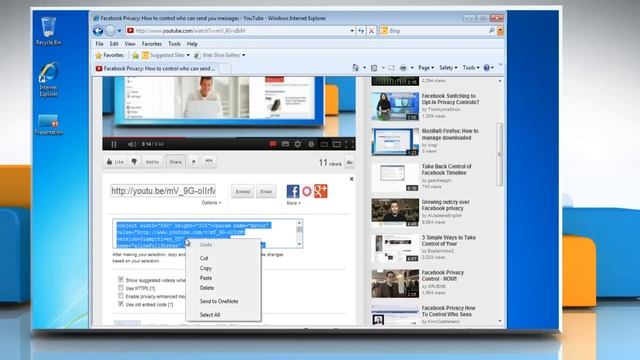Image resolution: width=640 pixels, height=360 pixels.
Task: Click the Email button
Action: point(266,191)
